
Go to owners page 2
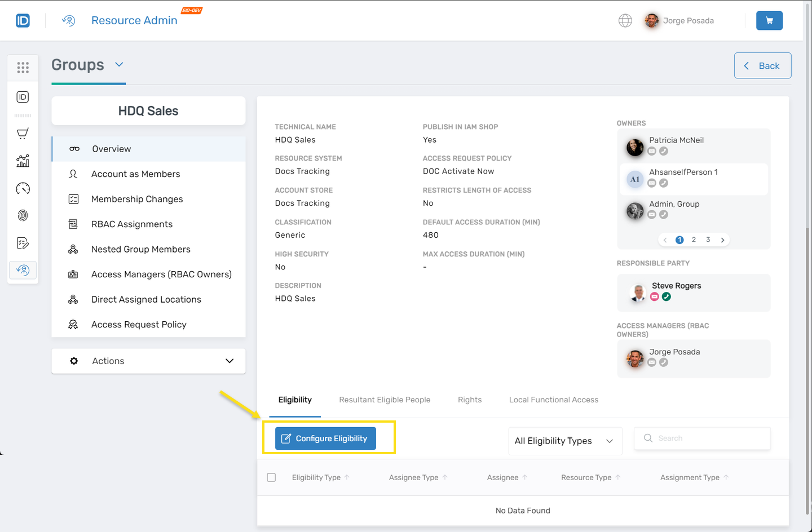tap(694, 240)
